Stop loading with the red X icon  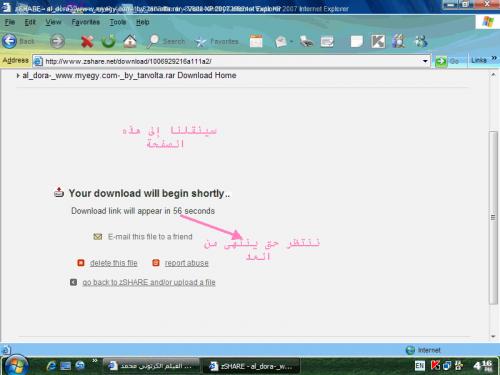87,42
